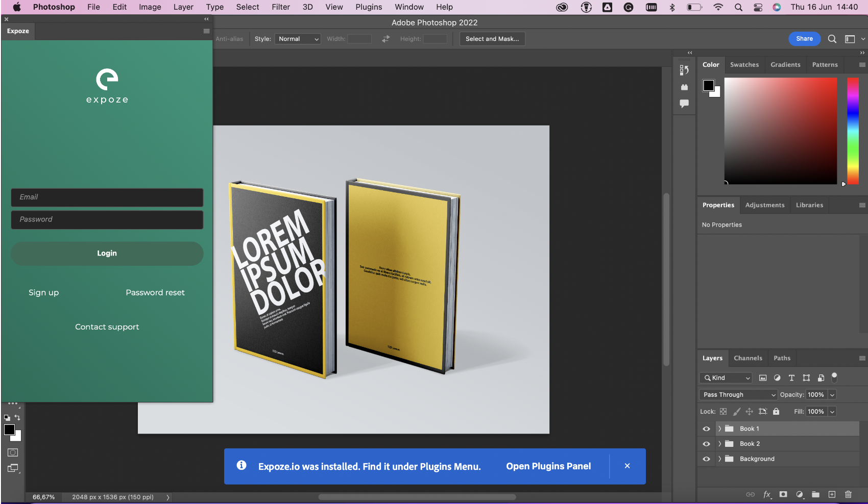Click into the Email input field
The height and width of the screenshot is (504, 868).
[107, 197]
